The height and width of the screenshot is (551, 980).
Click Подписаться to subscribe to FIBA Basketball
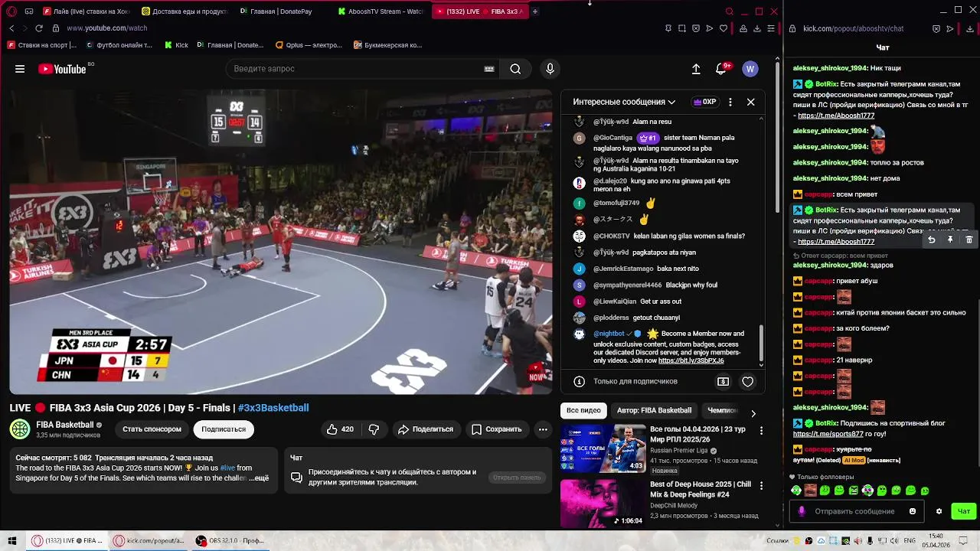[x=224, y=429]
